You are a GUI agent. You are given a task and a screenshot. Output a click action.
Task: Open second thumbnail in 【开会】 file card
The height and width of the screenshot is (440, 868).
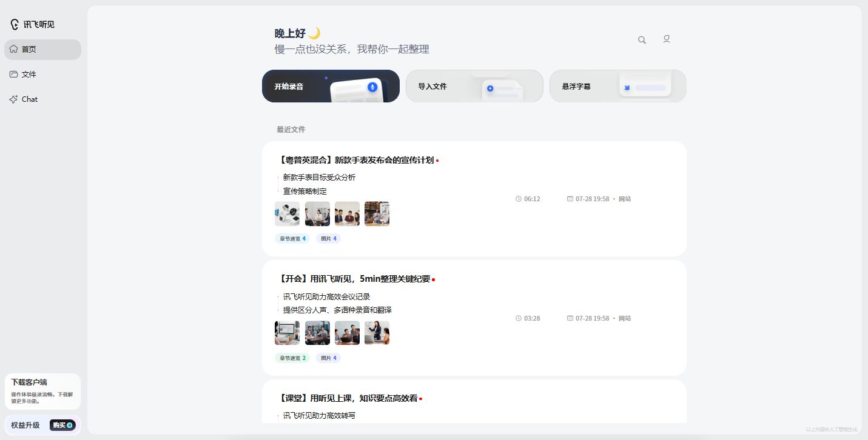pos(317,333)
